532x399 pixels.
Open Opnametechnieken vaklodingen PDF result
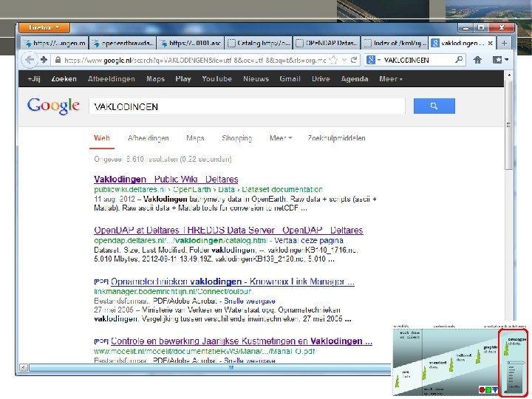(x=233, y=282)
